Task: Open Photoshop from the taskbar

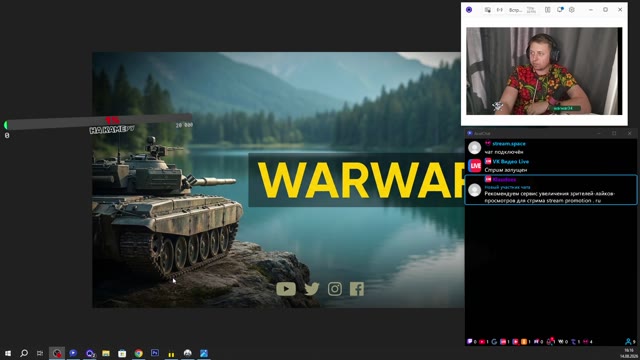Action: coord(155,353)
